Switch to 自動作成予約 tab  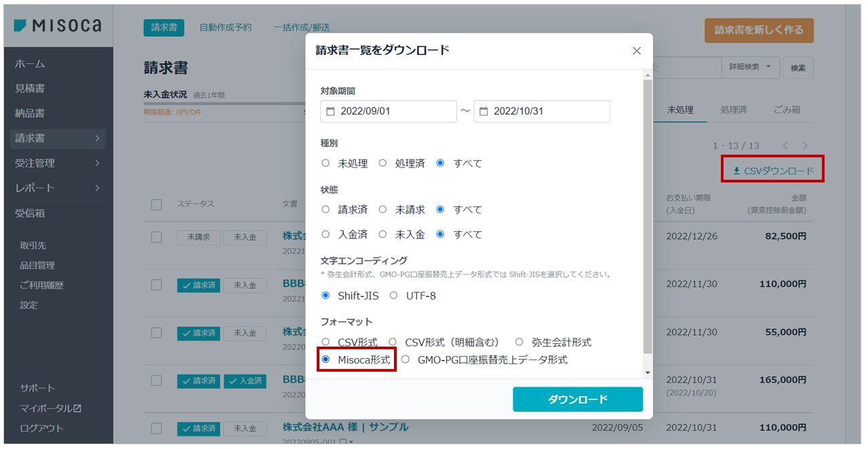225,27
